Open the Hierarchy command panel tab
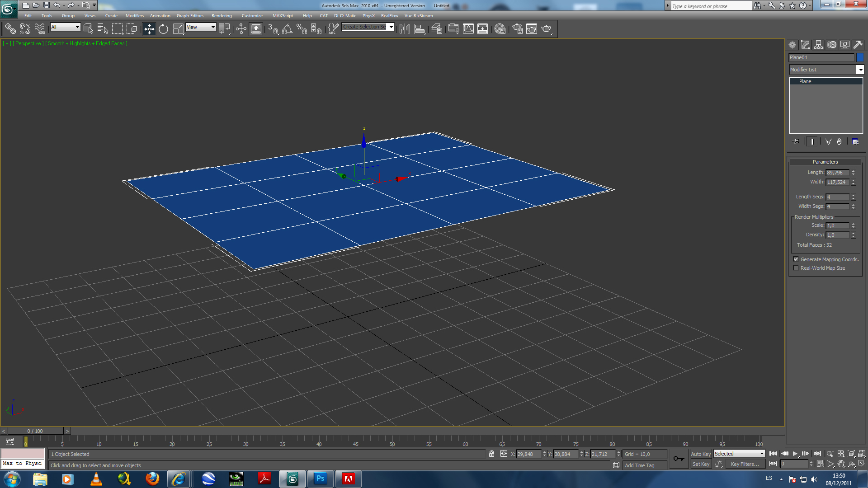This screenshot has height=488, width=868. click(818, 45)
